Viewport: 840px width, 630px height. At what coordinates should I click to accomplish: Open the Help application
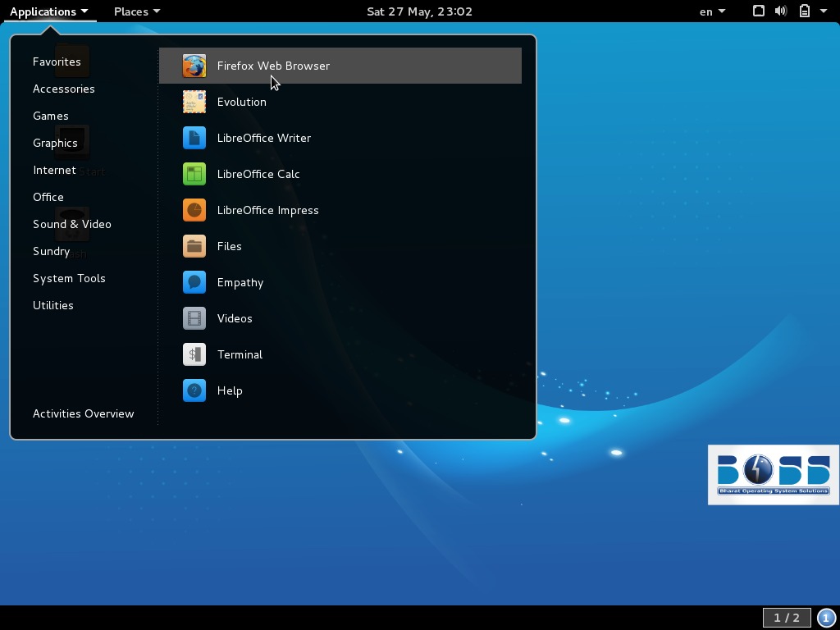point(230,390)
